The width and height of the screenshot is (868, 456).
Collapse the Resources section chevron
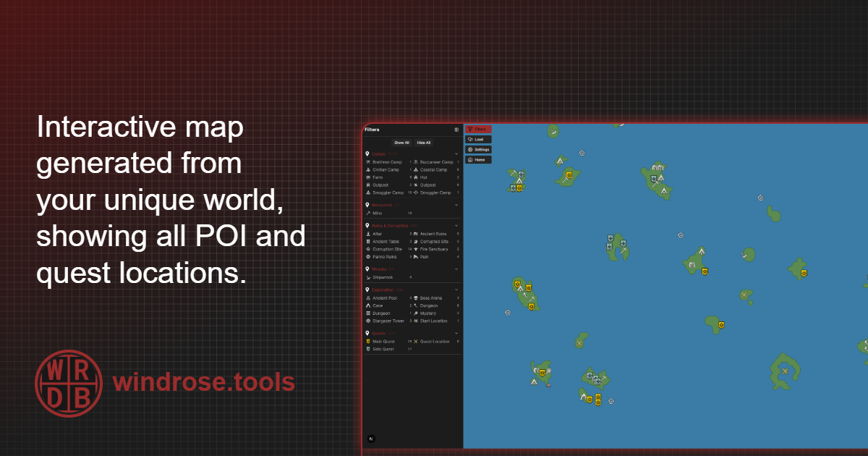coord(457,206)
